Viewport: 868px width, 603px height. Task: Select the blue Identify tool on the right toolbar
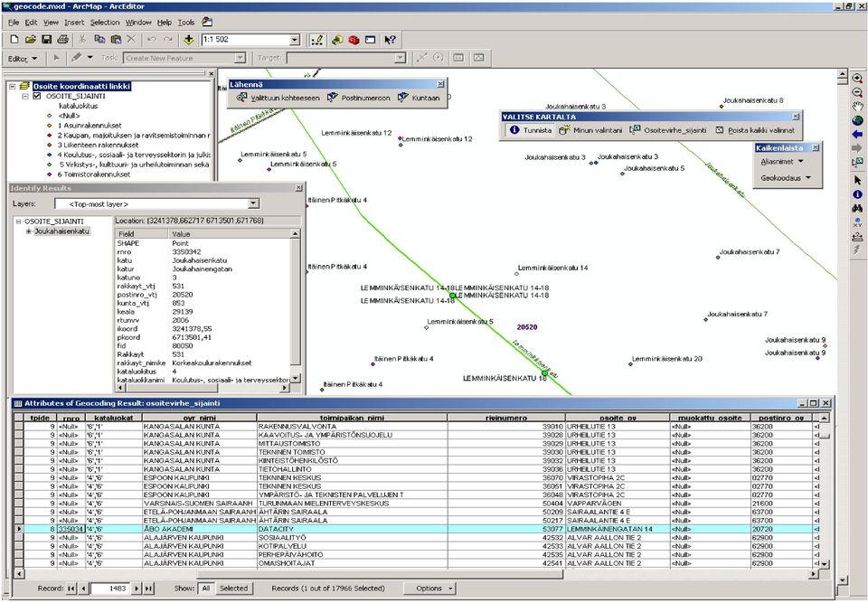click(857, 194)
